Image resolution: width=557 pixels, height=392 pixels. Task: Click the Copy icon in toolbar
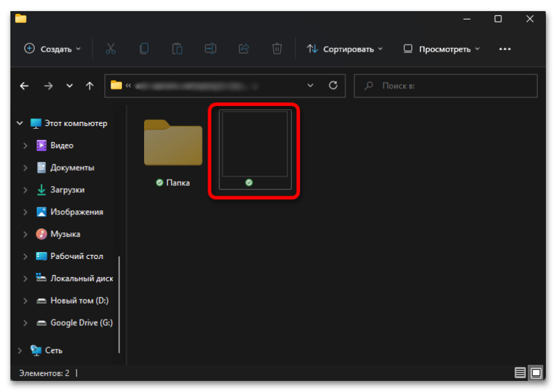coord(144,49)
